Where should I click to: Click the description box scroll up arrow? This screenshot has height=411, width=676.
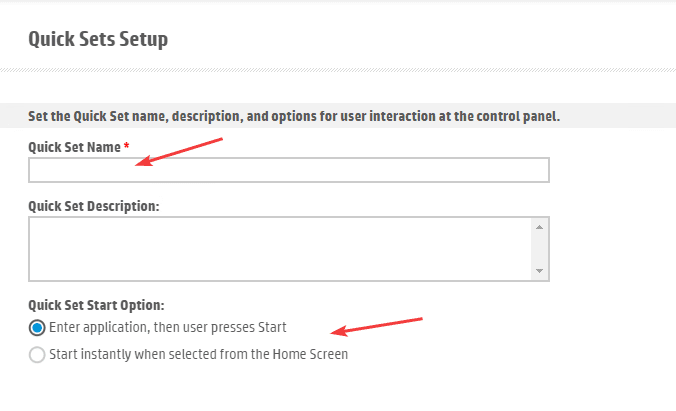(x=539, y=227)
